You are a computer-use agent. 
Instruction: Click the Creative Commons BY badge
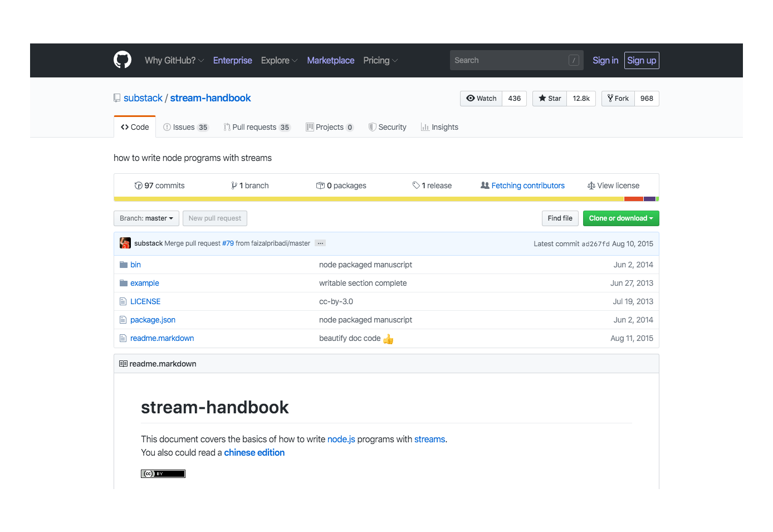pos(163,474)
